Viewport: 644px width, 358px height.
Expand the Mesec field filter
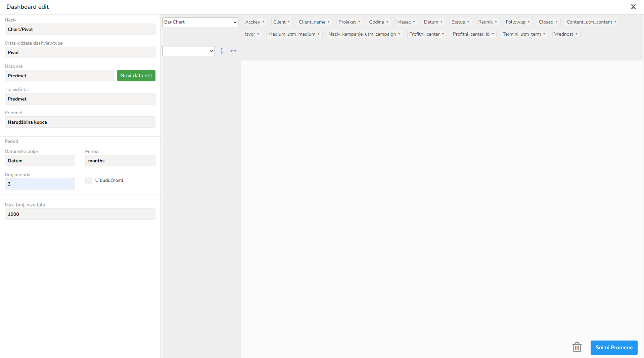(414, 22)
